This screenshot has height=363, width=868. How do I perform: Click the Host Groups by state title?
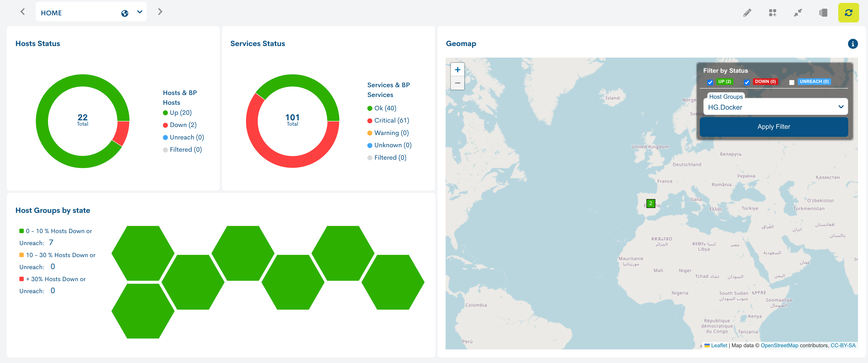[53, 210]
